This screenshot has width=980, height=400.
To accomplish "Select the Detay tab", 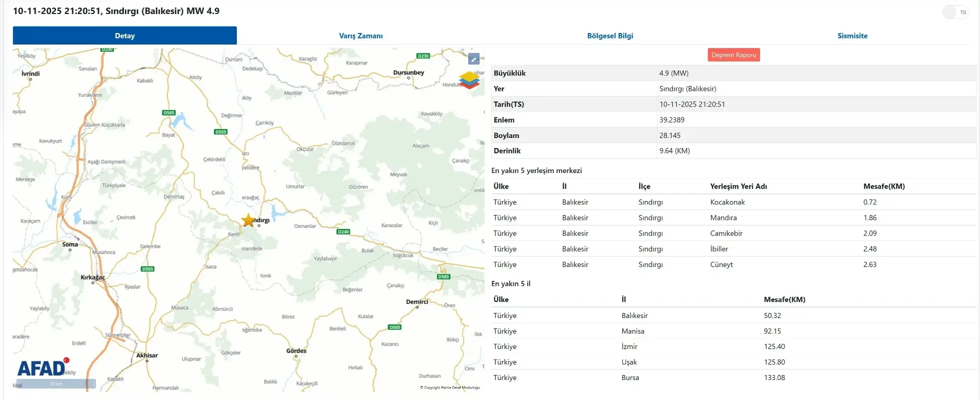I will 124,35.
